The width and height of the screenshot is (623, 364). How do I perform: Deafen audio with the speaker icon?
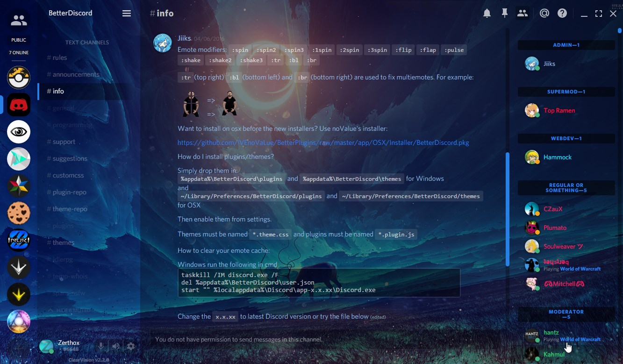pyautogui.click(x=116, y=346)
